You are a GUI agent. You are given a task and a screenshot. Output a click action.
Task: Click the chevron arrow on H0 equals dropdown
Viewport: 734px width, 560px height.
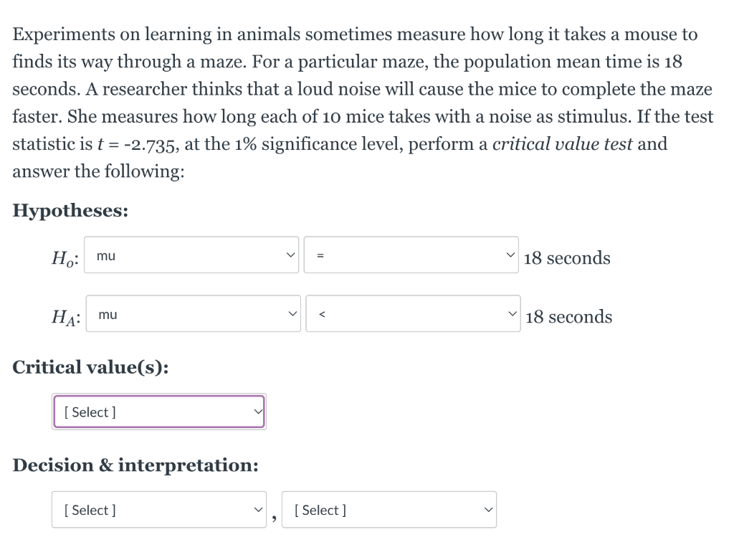510,255
